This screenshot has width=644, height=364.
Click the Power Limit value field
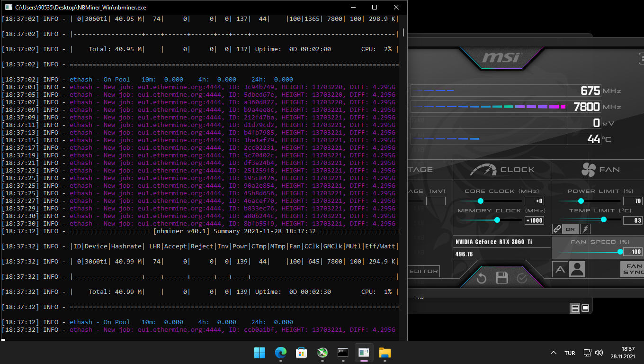pyautogui.click(x=633, y=201)
